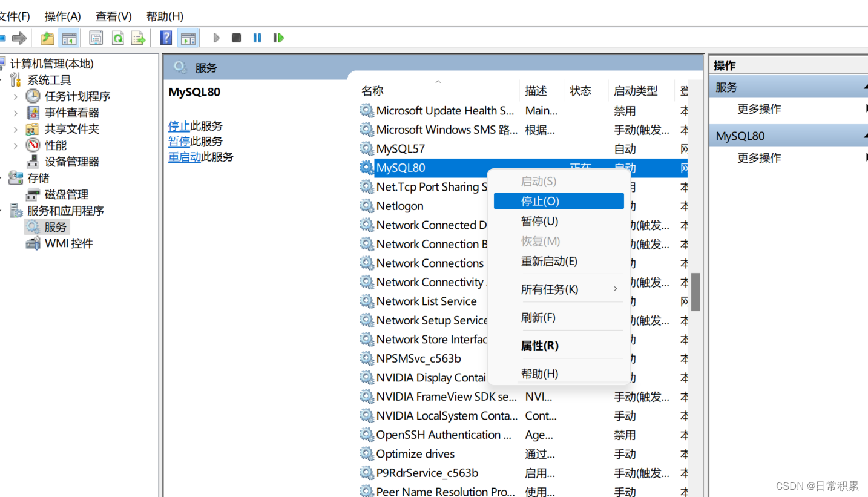868x497 pixels.
Task: Open the 操作(A) menu
Action: (x=63, y=16)
